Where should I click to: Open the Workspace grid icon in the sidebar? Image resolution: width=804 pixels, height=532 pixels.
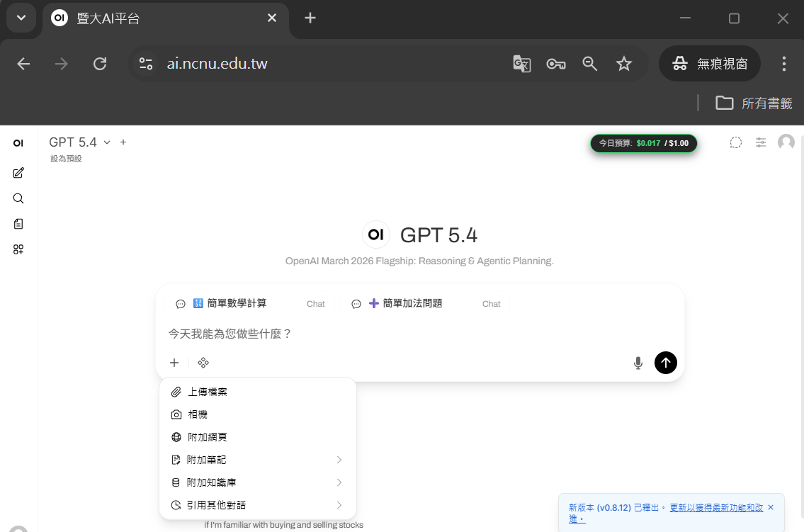tap(18, 249)
